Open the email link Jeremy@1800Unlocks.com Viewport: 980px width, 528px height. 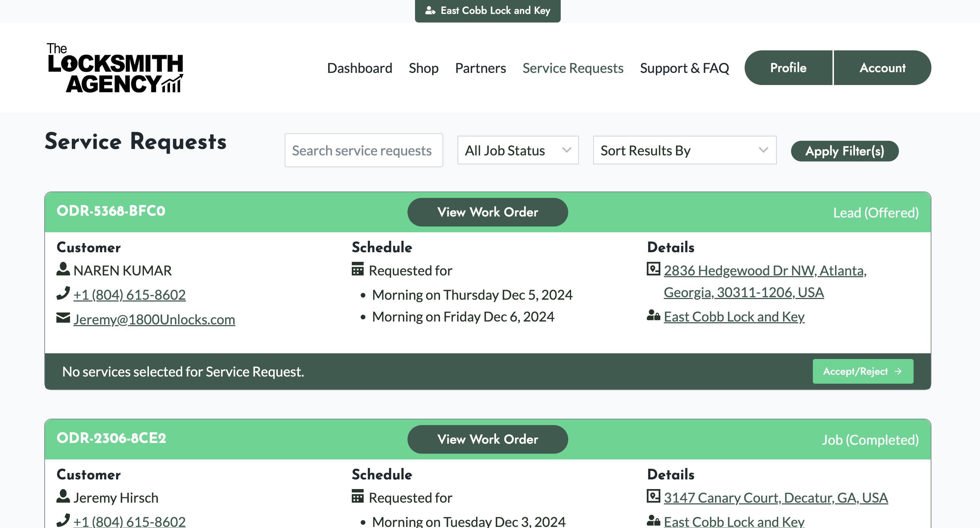click(154, 319)
